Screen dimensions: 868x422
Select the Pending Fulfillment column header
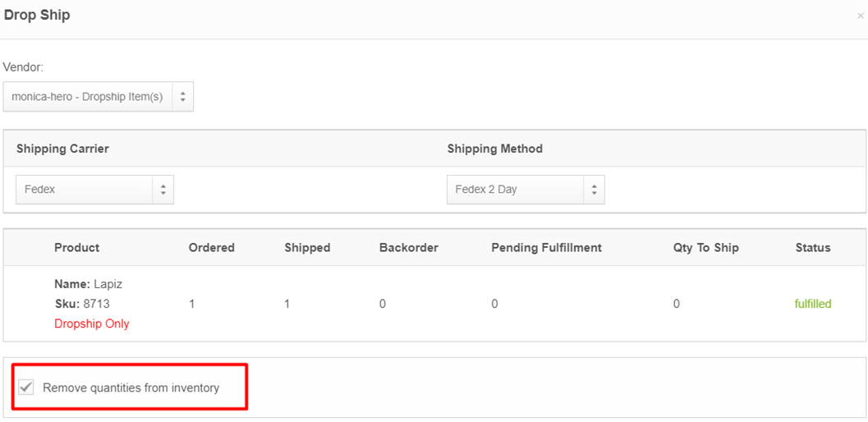coord(546,248)
